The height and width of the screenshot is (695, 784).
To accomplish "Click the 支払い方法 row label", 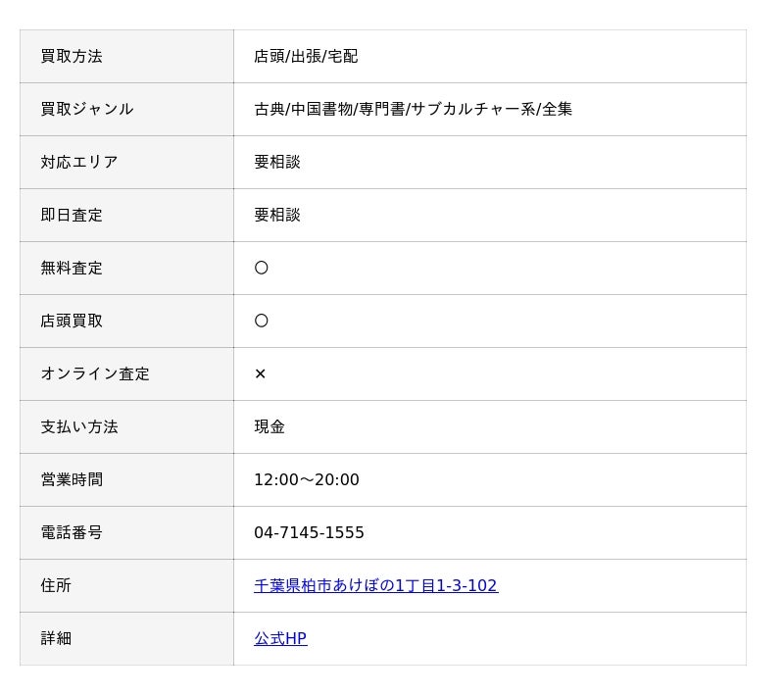I will point(79,426).
